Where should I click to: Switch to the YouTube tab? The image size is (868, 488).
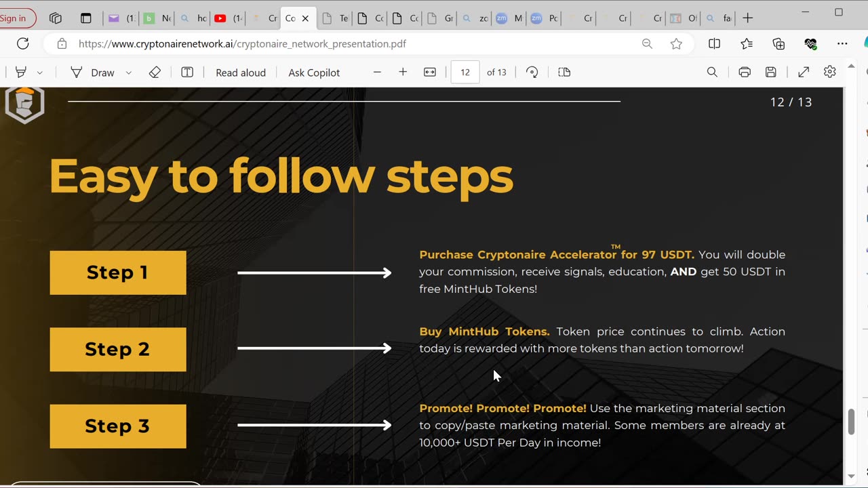coord(228,18)
